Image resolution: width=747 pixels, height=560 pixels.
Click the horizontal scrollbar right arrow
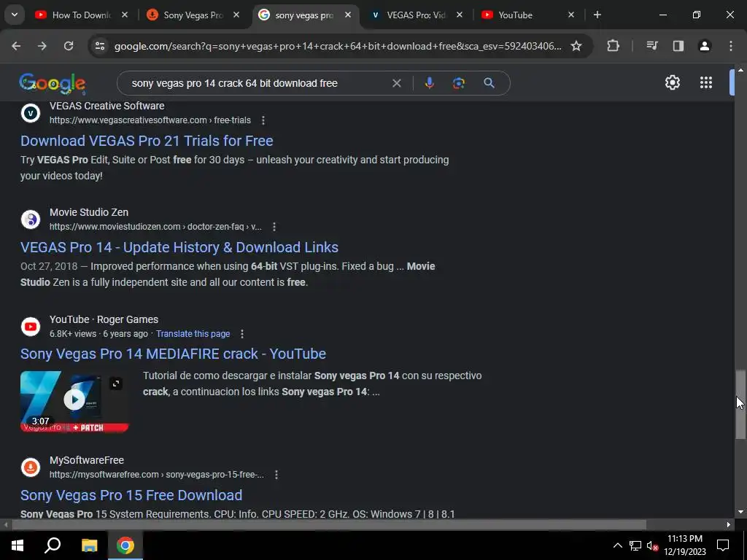pyautogui.click(x=729, y=525)
